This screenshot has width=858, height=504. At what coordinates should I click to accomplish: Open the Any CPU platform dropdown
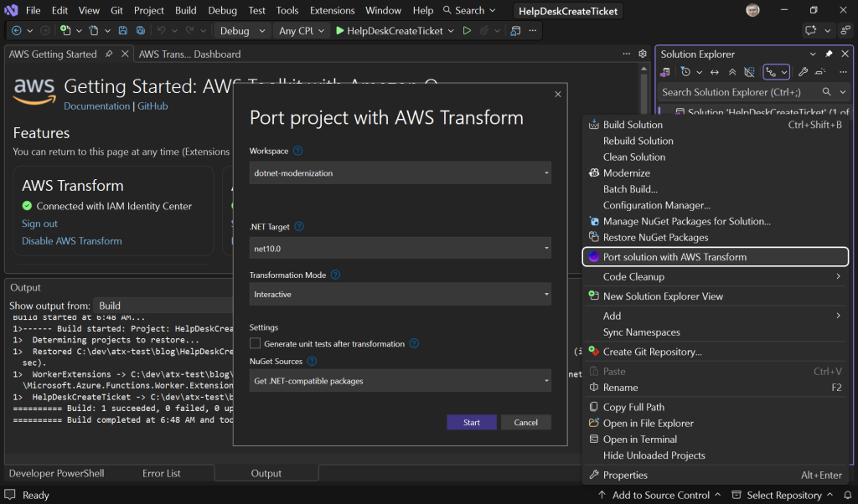(x=301, y=31)
